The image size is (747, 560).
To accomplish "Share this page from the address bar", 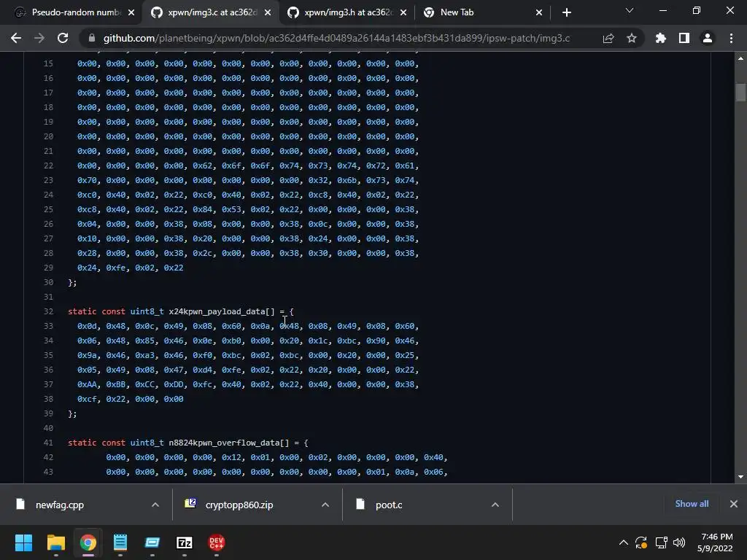I will (608, 38).
